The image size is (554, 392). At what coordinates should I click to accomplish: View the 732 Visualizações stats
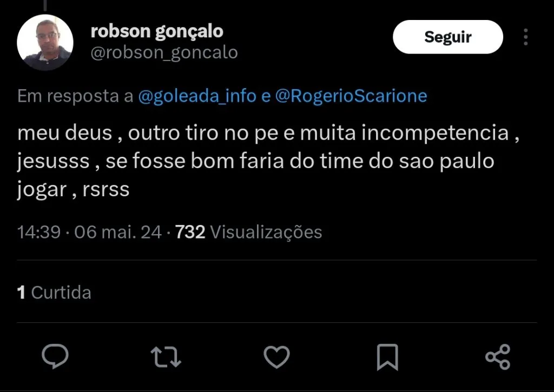point(249,232)
